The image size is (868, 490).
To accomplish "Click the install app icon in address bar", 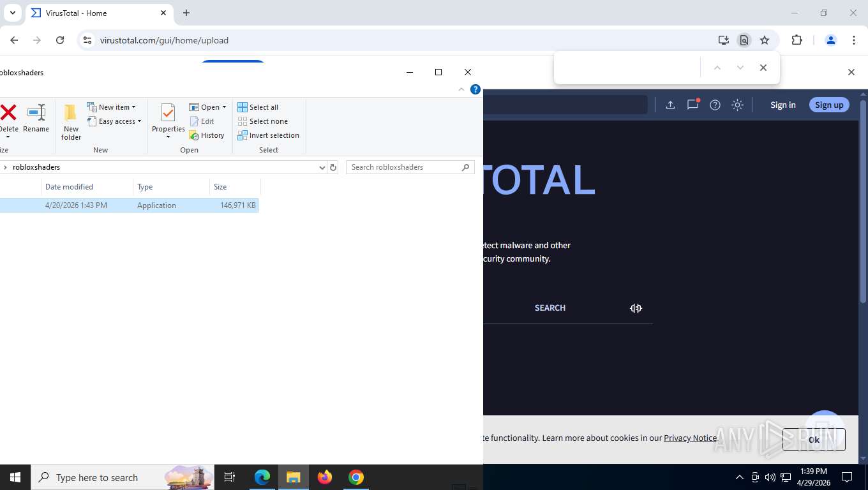I will 723,40.
